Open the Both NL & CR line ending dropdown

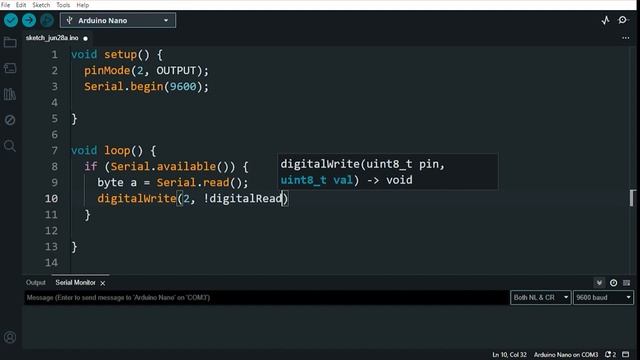coord(540,298)
